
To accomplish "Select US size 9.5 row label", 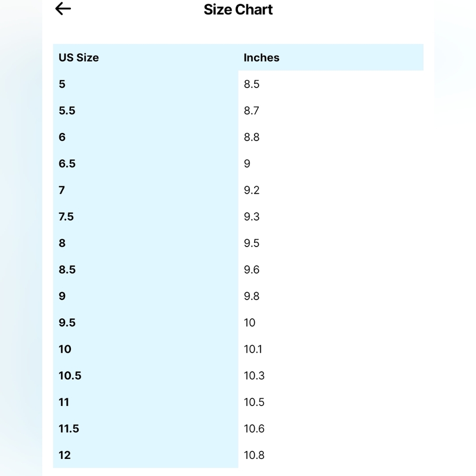I will click(x=67, y=322).
